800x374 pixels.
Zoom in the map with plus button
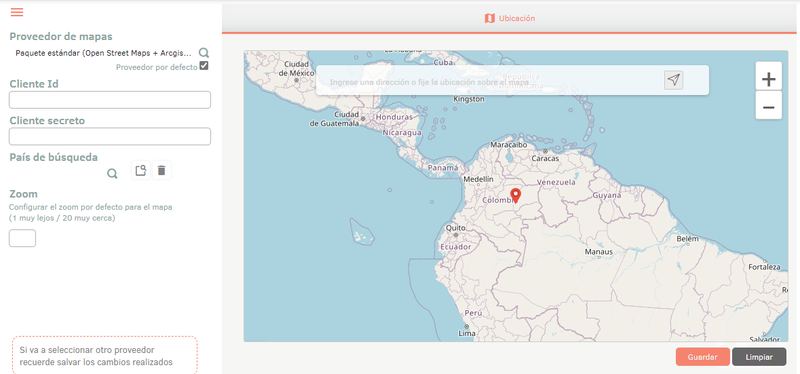(768, 79)
